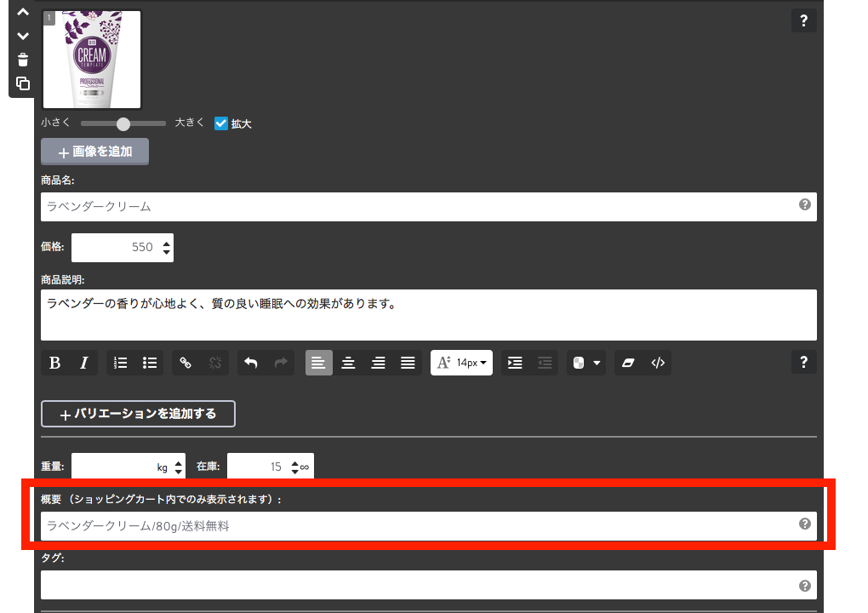868x613 pixels.
Task: Apply bold formatting in the description toolbar
Action: click(53, 363)
